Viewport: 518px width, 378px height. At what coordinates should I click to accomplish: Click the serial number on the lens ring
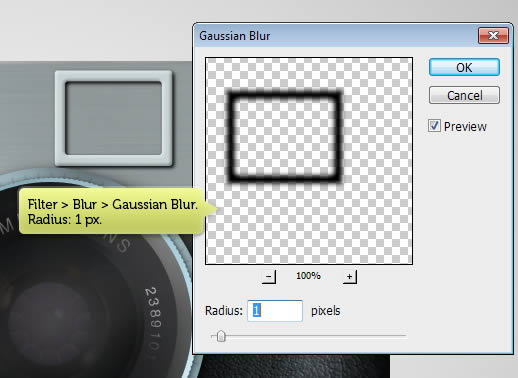(154, 320)
